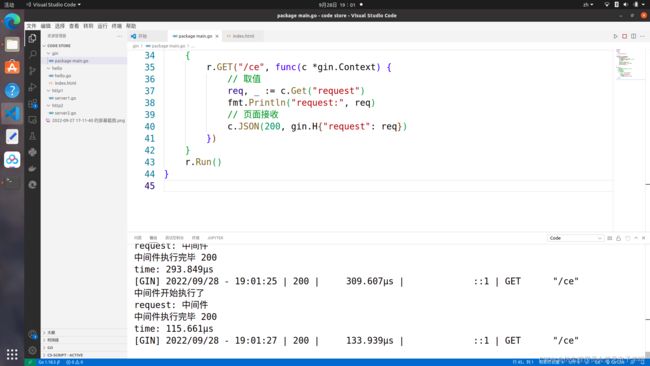
Task: Open the Run and Debug view
Action: [x=32, y=87]
